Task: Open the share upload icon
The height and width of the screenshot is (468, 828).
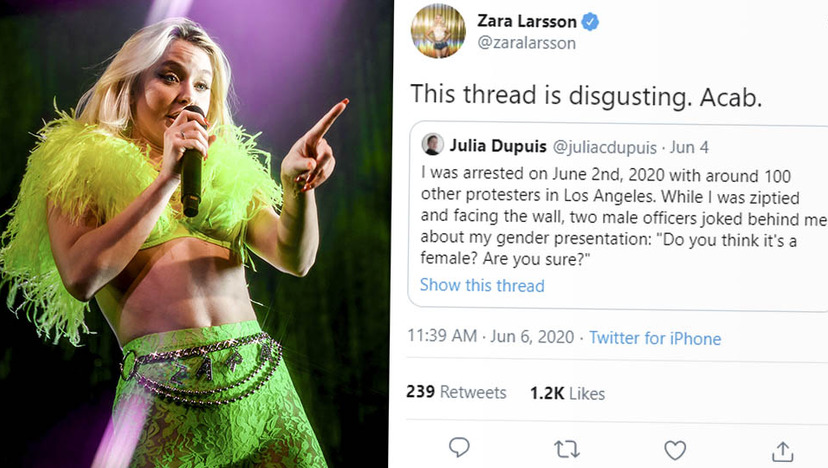Action: pyautogui.click(x=783, y=452)
